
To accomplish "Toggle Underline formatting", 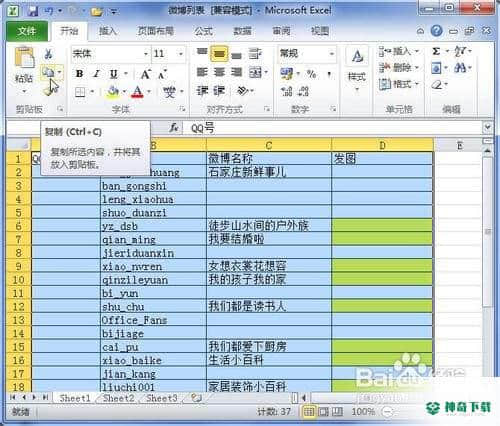I will (114, 73).
